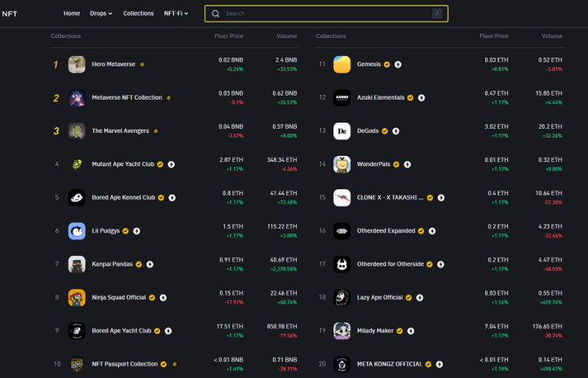Click the DeGods avatar
Viewport: 588px width, 378px height.
coord(342,131)
